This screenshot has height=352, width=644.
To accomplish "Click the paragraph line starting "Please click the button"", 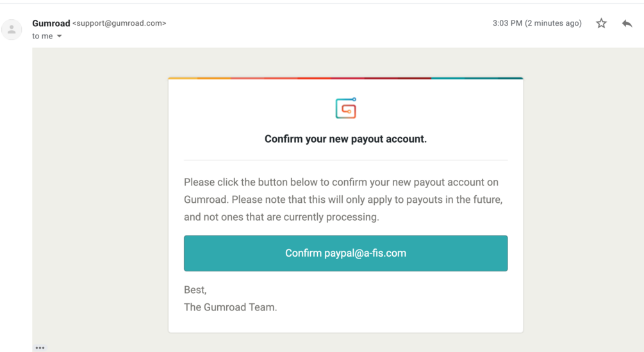I will [x=341, y=182].
